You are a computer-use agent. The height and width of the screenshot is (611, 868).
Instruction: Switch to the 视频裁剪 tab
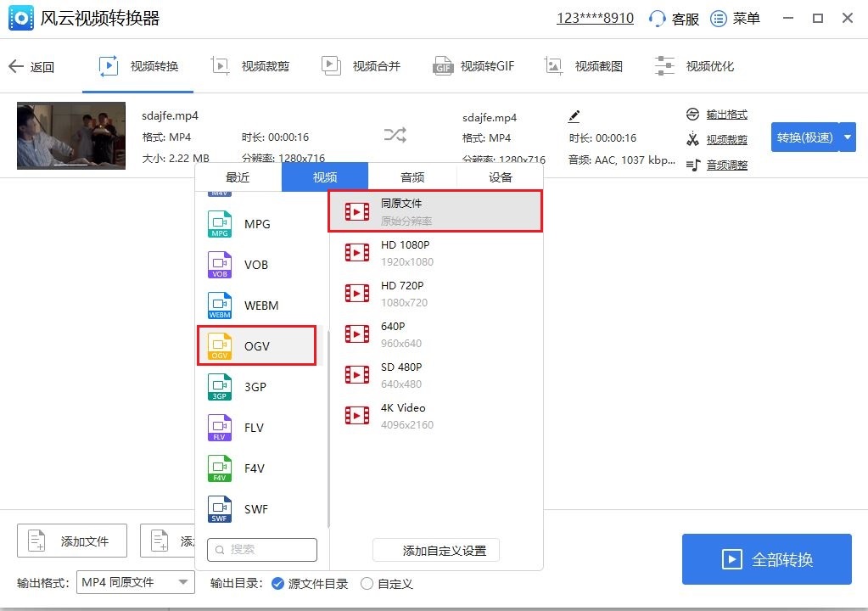249,66
